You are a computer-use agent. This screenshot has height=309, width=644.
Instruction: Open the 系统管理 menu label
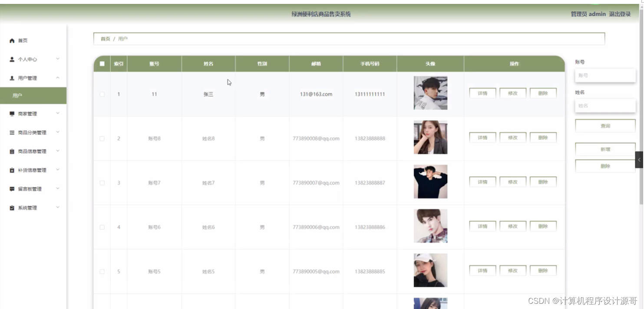pyautogui.click(x=27, y=208)
